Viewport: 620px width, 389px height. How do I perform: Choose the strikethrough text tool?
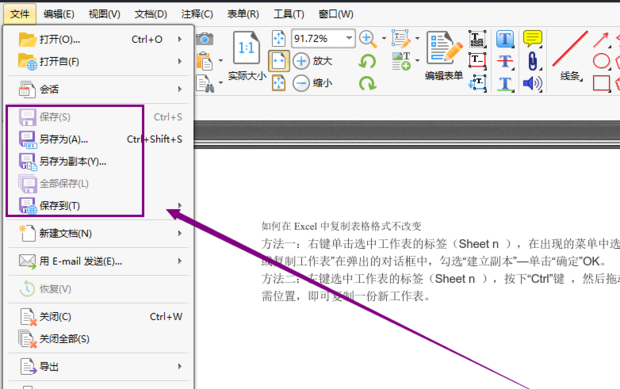tap(505, 61)
